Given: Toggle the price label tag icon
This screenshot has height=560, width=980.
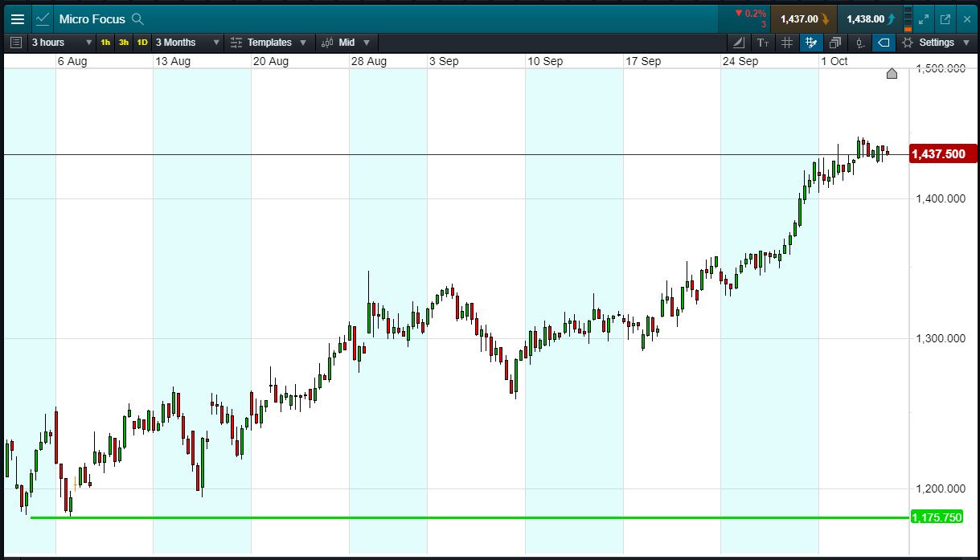Looking at the screenshot, I should click(884, 43).
